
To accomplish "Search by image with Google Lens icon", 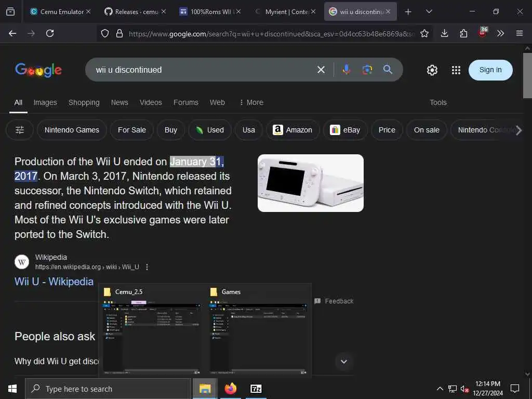I will 367,70.
